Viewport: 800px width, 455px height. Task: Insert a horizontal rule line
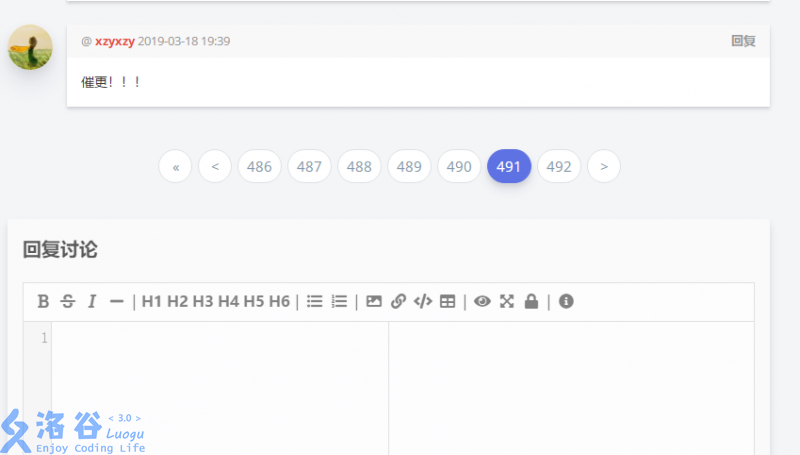coord(116,301)
